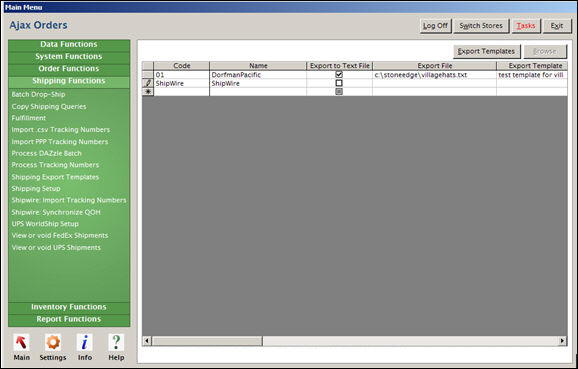Expand the Report Functions section
Screen dimensions: 578x369
point(69,319)
